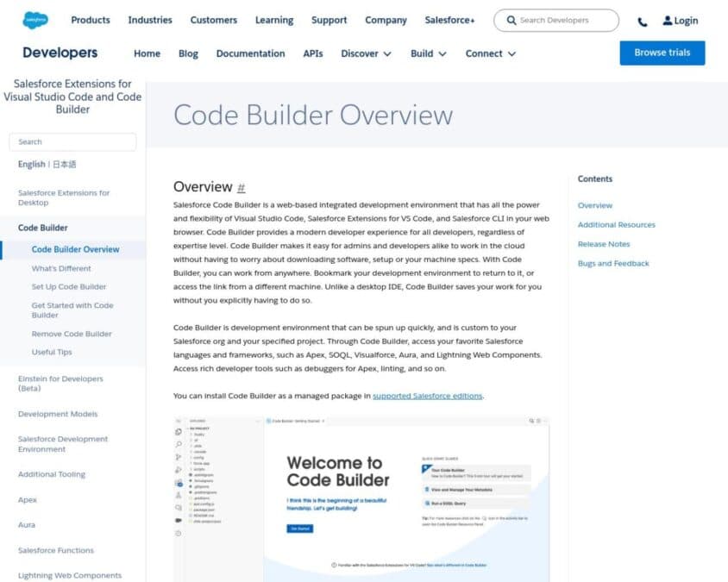Jump to Additional Resources in Contents
728x582 pixels.
coord(616,225)
